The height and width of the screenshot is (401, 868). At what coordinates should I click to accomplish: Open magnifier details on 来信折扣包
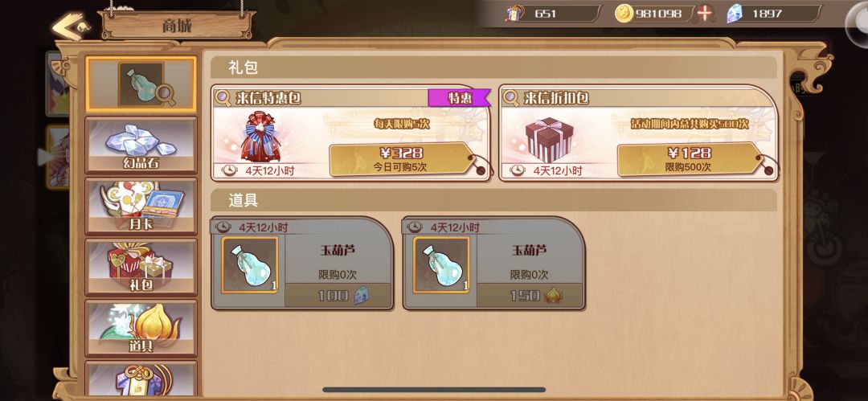[511, 98]
